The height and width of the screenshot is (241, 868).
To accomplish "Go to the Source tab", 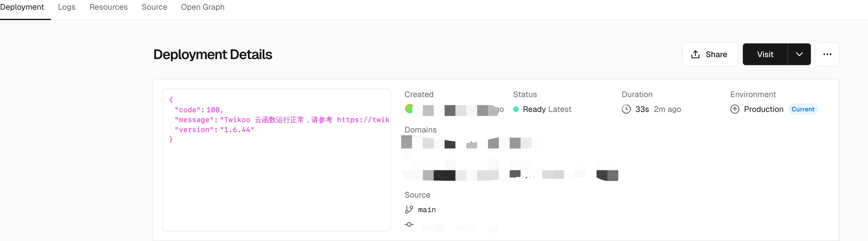I will point(154,7).
